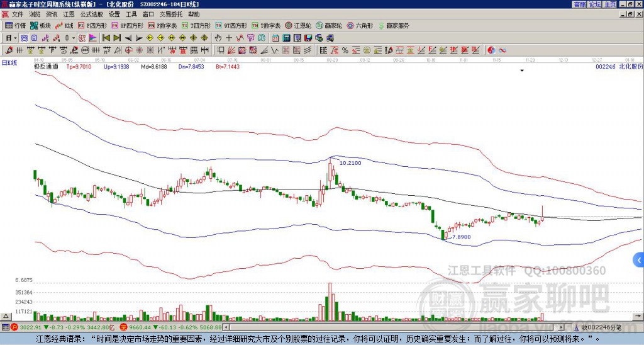Open the 江恩轮 Gann wheel

click(298, 25)
